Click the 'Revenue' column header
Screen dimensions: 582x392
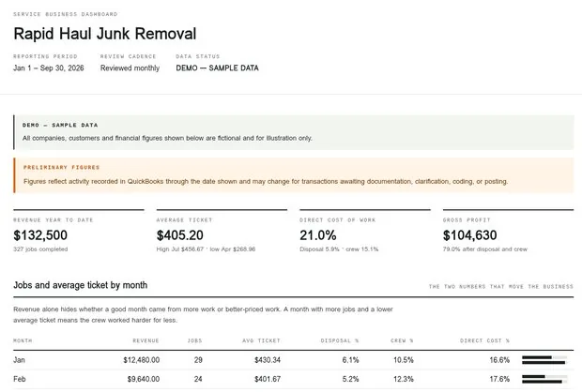[x=145, y=340]
